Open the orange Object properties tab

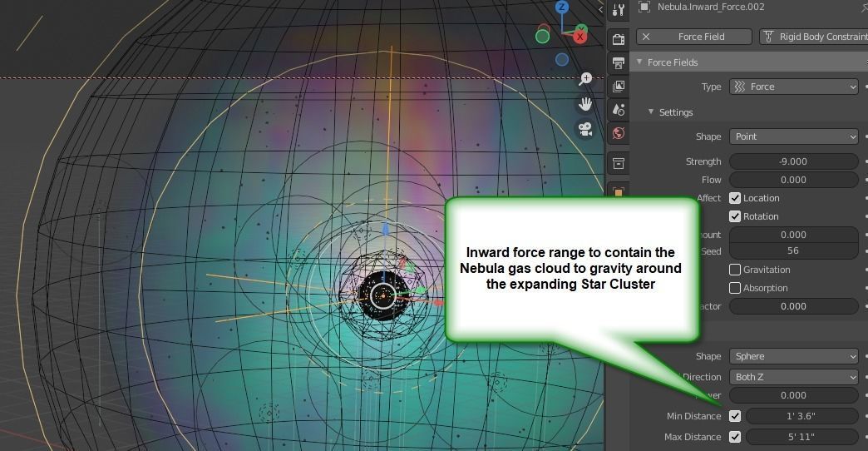coord(619,191)
